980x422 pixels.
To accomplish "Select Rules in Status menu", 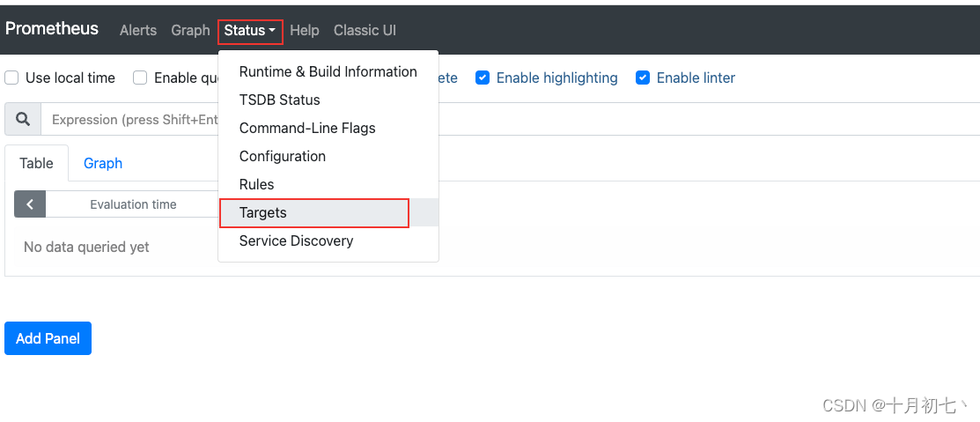I will pyautogui.click(x=328, y=184).
